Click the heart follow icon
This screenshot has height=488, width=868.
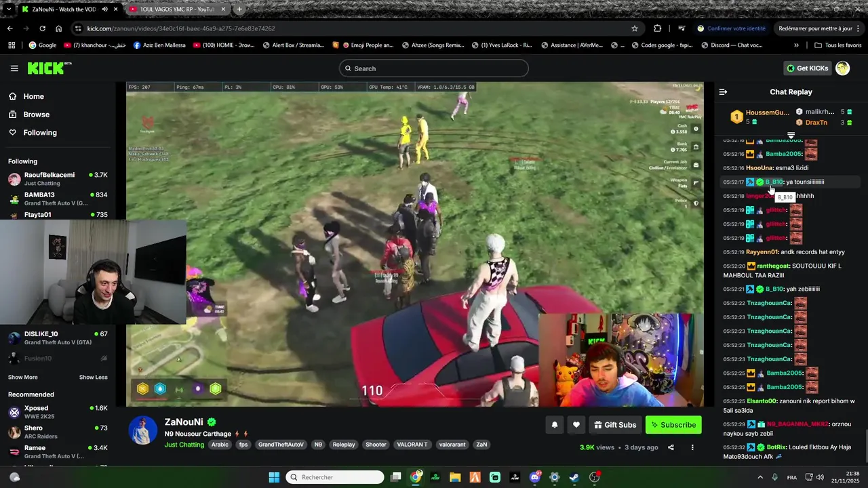576,425
